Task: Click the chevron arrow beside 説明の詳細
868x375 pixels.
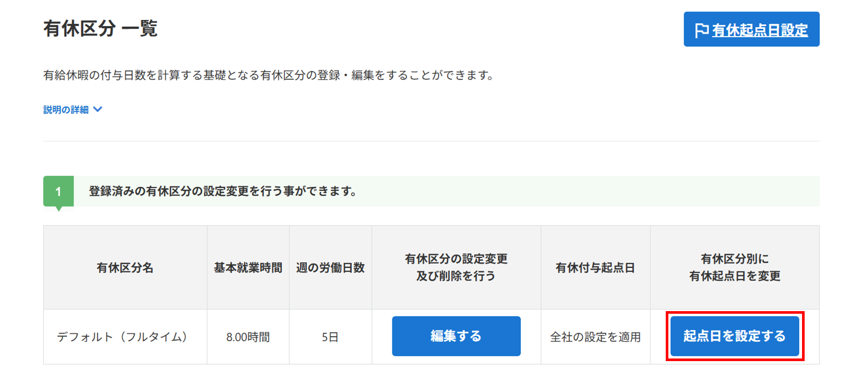Action: tap(98, 109)
